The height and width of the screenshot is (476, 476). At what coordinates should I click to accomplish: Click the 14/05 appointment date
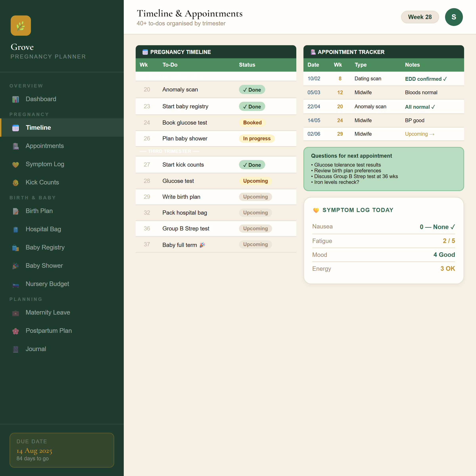pos(314,120)
